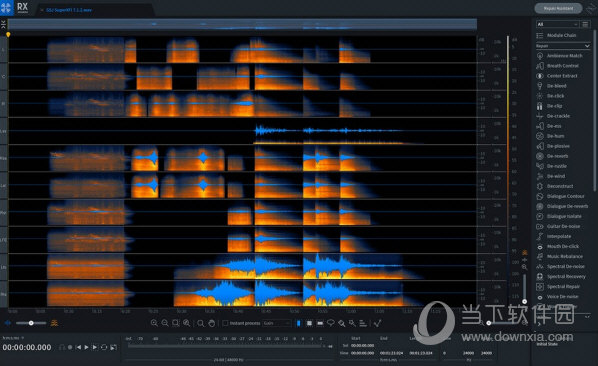Screen dimensions: 598x366
Task: Open the Center Extract module
Action: coord(557,76)
